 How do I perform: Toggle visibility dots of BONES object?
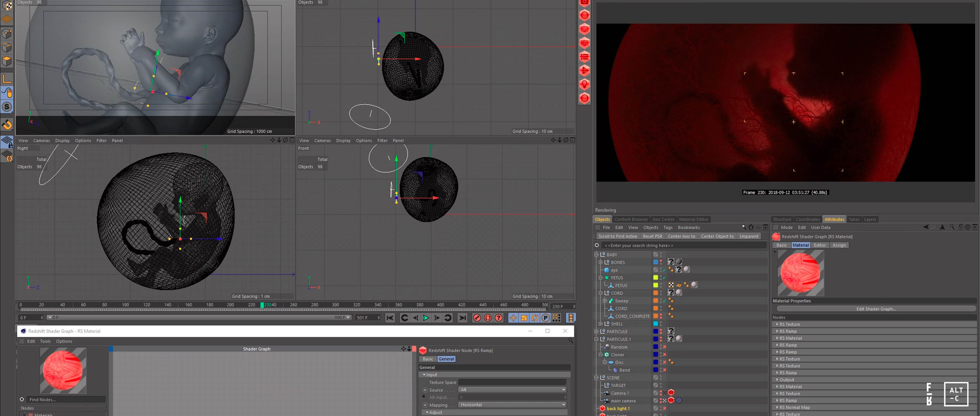661,262
